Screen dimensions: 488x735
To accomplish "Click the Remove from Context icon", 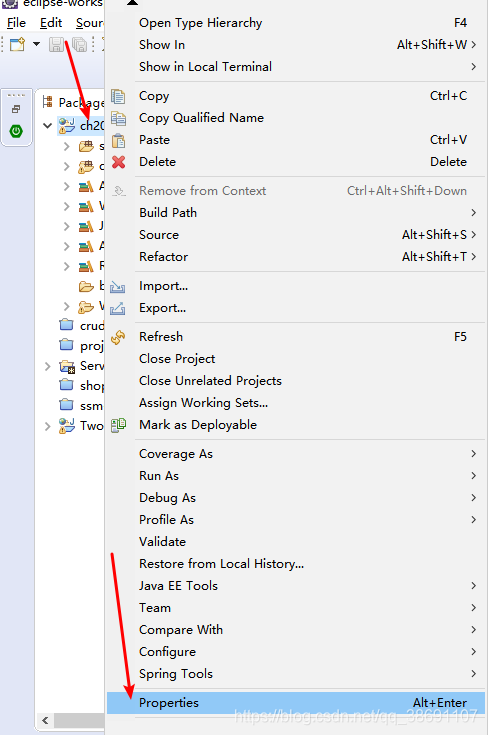I will tap(119, 191).
